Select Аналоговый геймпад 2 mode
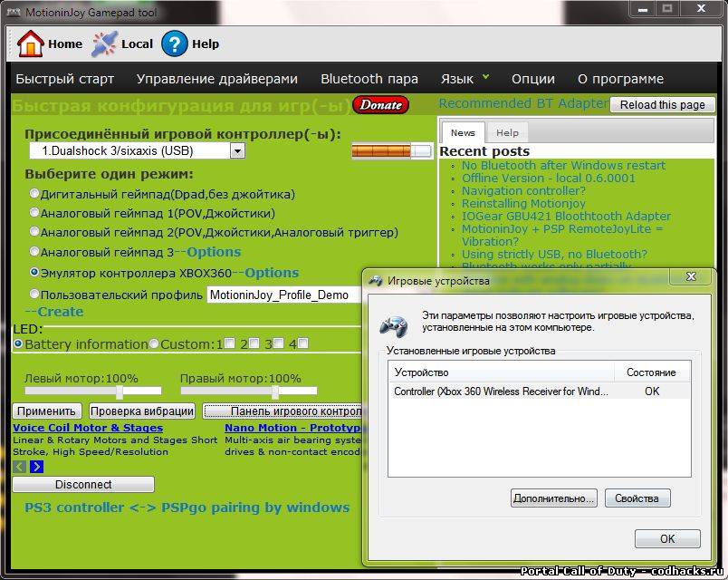728x580 pixels. [x=34, y=231]
